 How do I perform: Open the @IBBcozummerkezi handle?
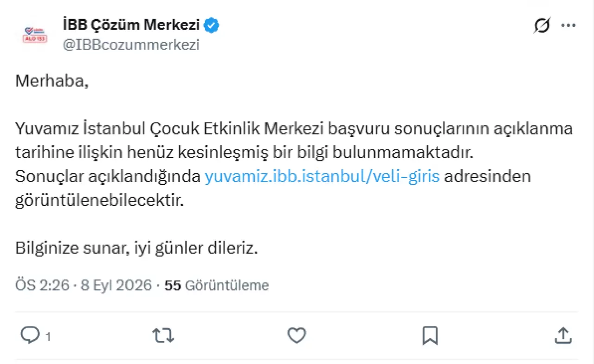[x=131, y=45]
